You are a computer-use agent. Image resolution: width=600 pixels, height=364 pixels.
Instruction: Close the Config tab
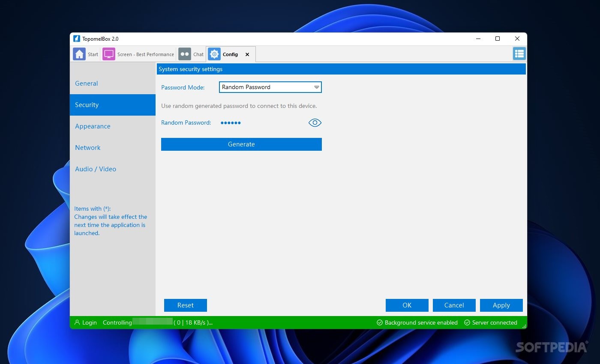[x=247, y=54]
